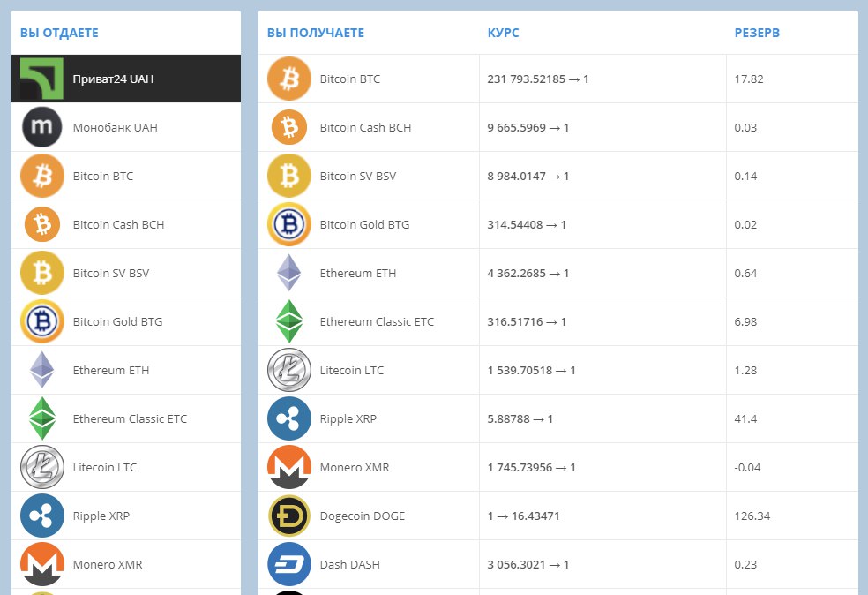Image resolution: width=868 pixels, height=595 pixels.
Task: Click the rate 3 056.3021 → 1
Action: [x=528, y=564]
